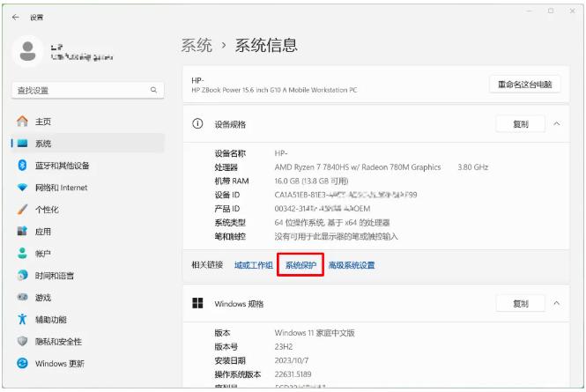Click the processor value AMD Ryzen 7 7840HS
Viewport: 586px width, 392px height.
point(357,167)
